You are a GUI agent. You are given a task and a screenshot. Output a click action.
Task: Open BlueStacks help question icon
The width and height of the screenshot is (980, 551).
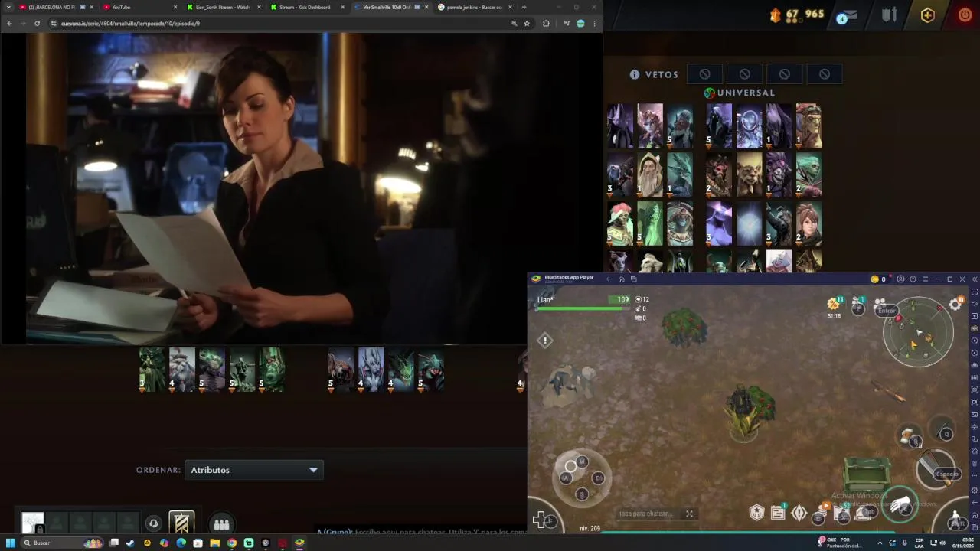click(x=913, y=279)
